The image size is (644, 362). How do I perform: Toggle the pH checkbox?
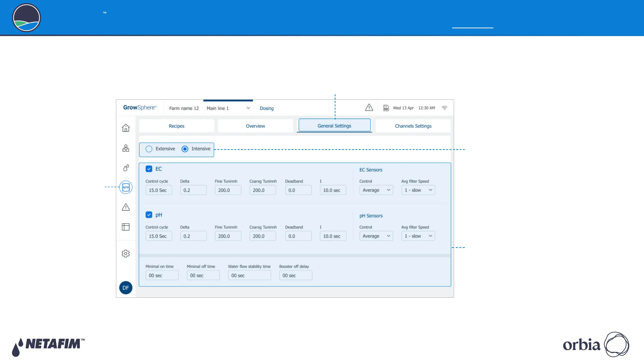pyautogui.click(x=149, y=215)
